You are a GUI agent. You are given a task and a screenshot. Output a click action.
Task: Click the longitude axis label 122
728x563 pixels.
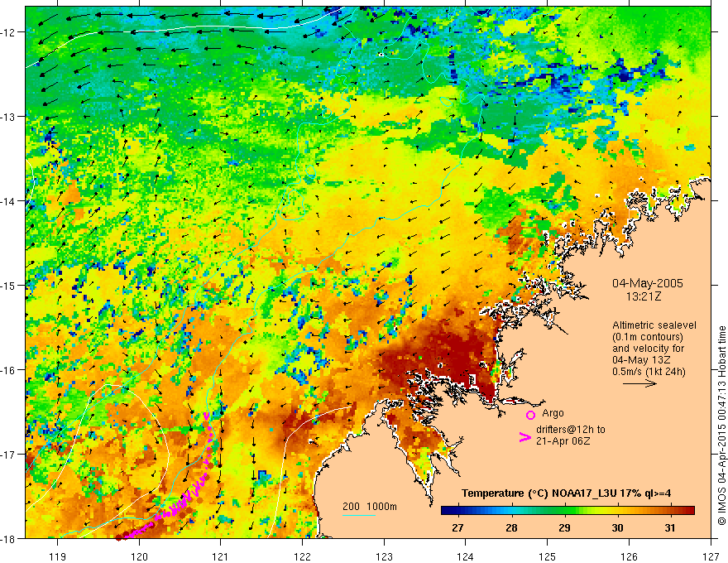coord(302,556)
